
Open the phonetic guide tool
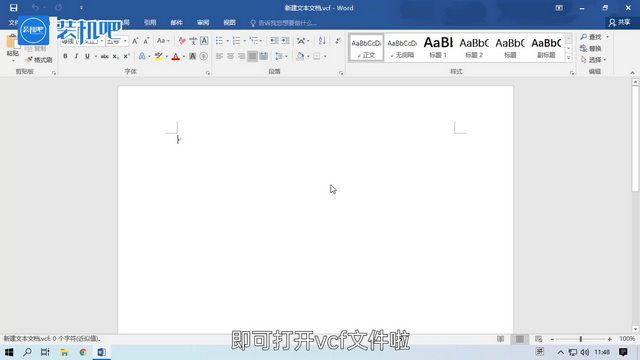pos(193,41)
